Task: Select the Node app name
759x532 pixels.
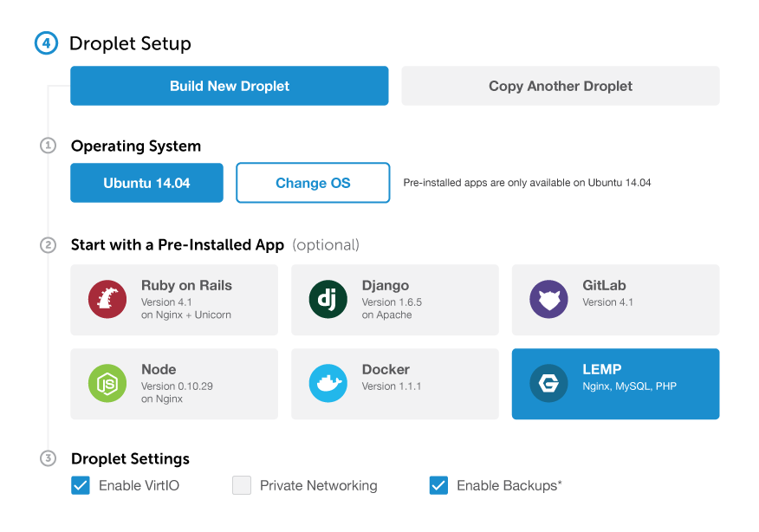Action: pos(159,369)
